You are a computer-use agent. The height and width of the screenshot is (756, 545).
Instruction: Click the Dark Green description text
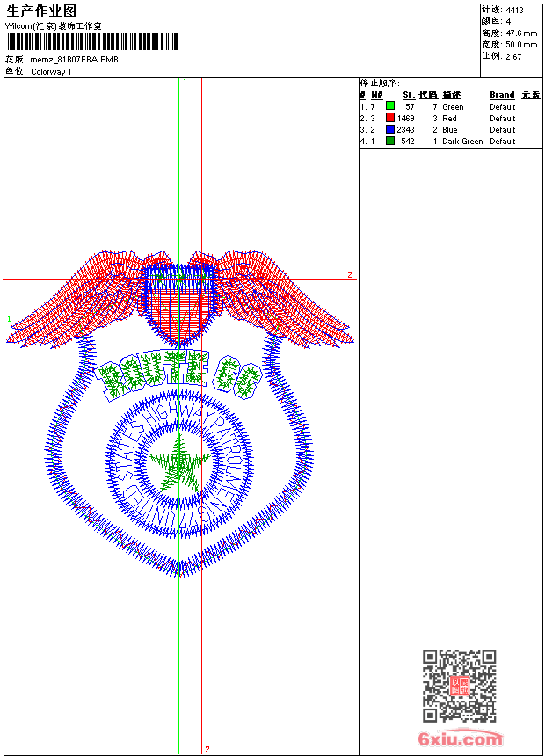click(462, 142)
